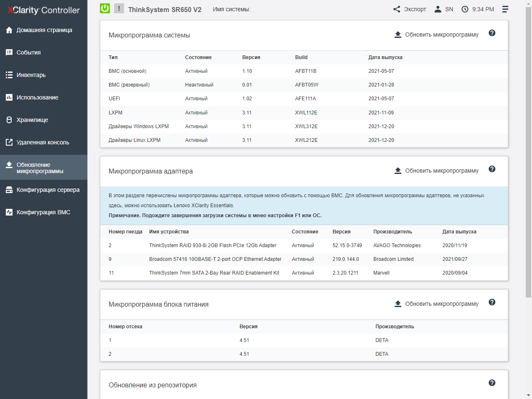Click the Имя системы label
This screenshot has height=399, width=532.
point(231,9)
